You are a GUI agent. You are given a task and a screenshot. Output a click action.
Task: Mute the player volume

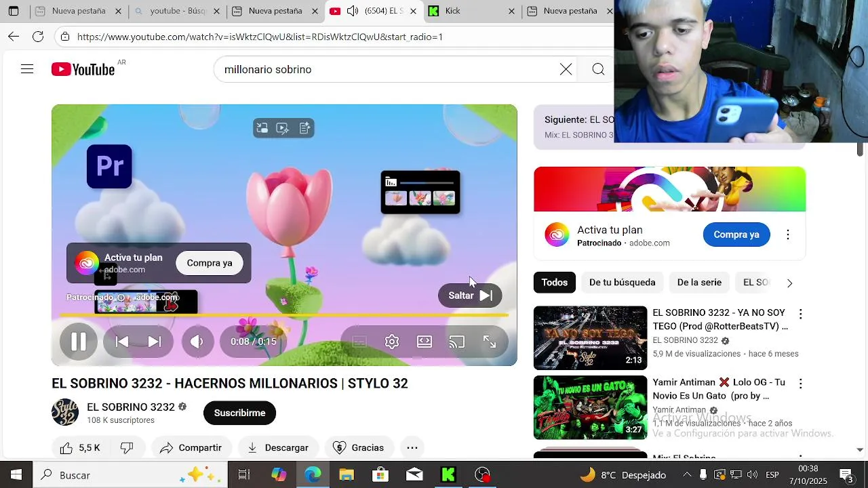tap(197, 342)
